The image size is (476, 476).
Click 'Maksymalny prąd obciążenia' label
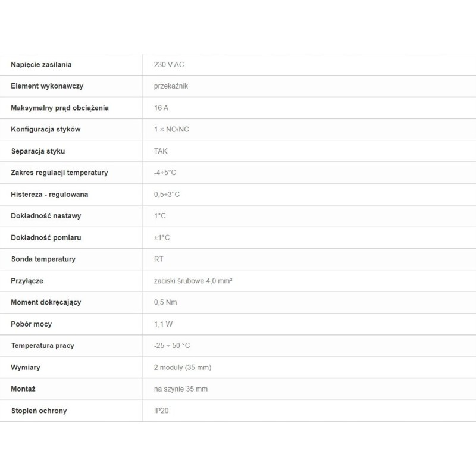59,108
